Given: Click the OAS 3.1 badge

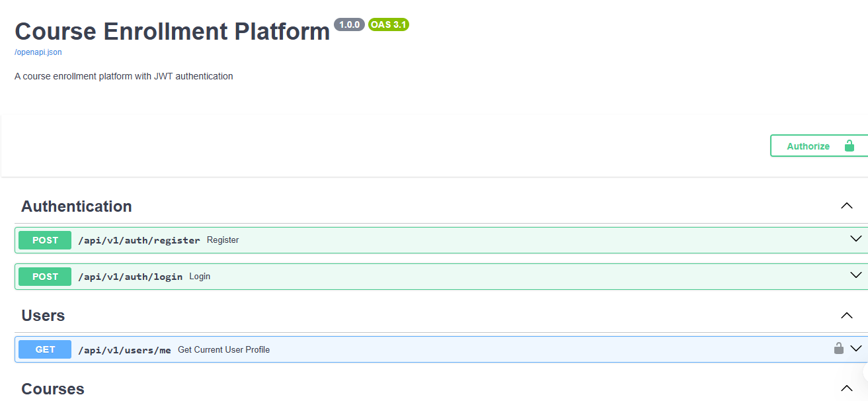Looking at the screenshot, I should click(388, 24).
